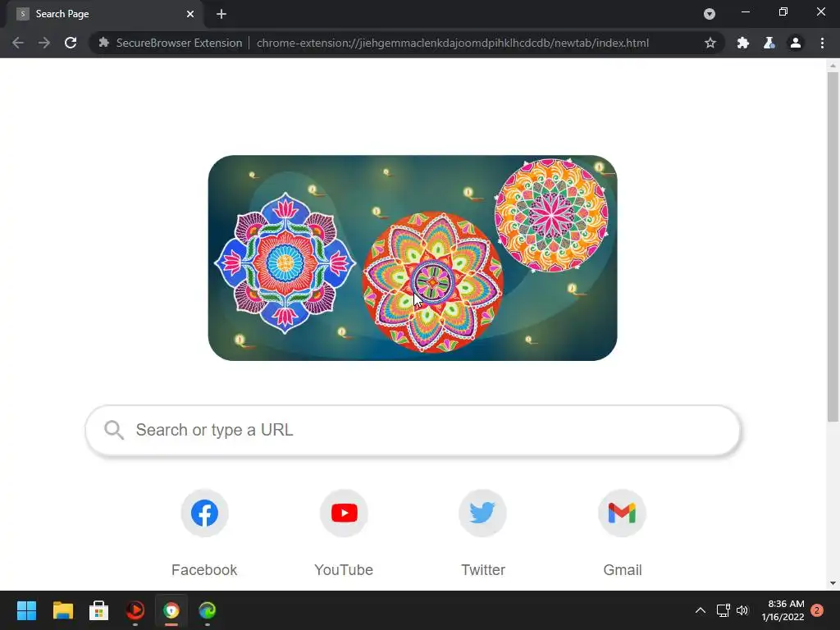Click in the Search or type a URL box
The width and height of the screenshot is (840, 630).
pyautogui.click(x=413, y=430)
